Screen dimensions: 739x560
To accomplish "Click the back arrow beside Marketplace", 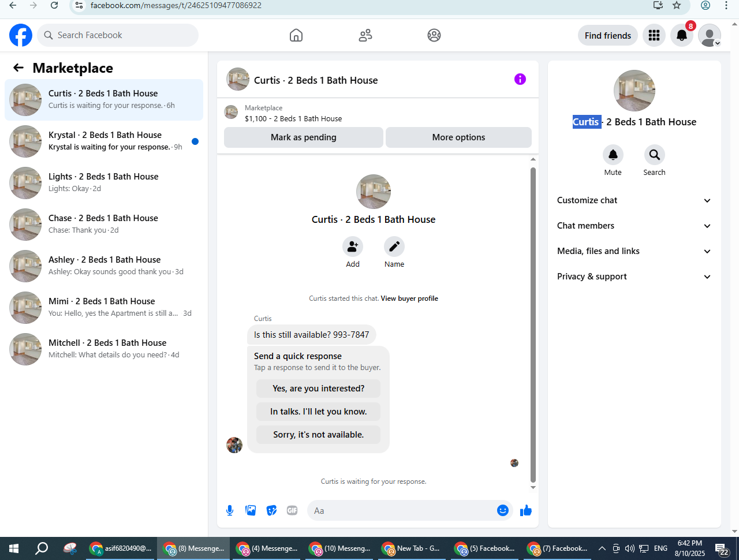I will click(x=18, y=68).
